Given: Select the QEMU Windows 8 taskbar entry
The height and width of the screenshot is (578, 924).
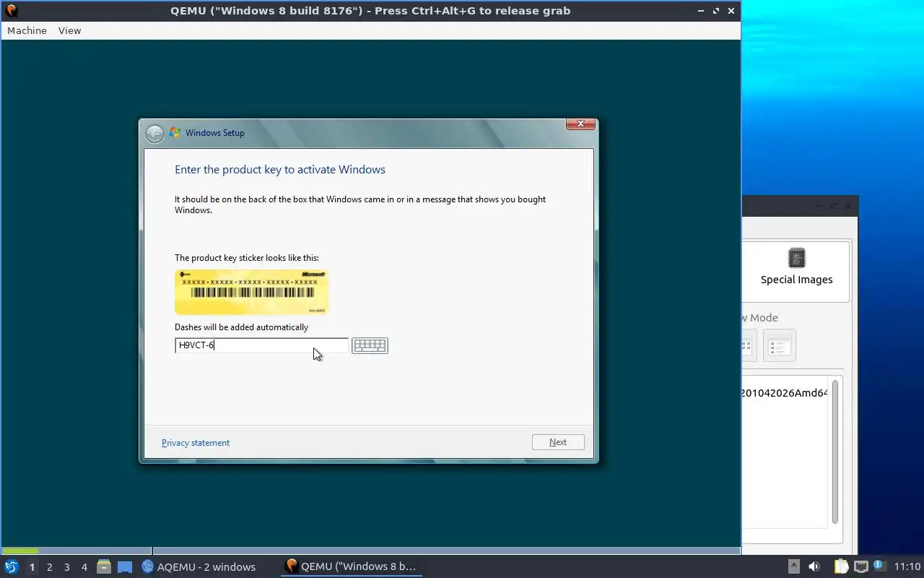Looking at the screenshot, I should 352,566.
